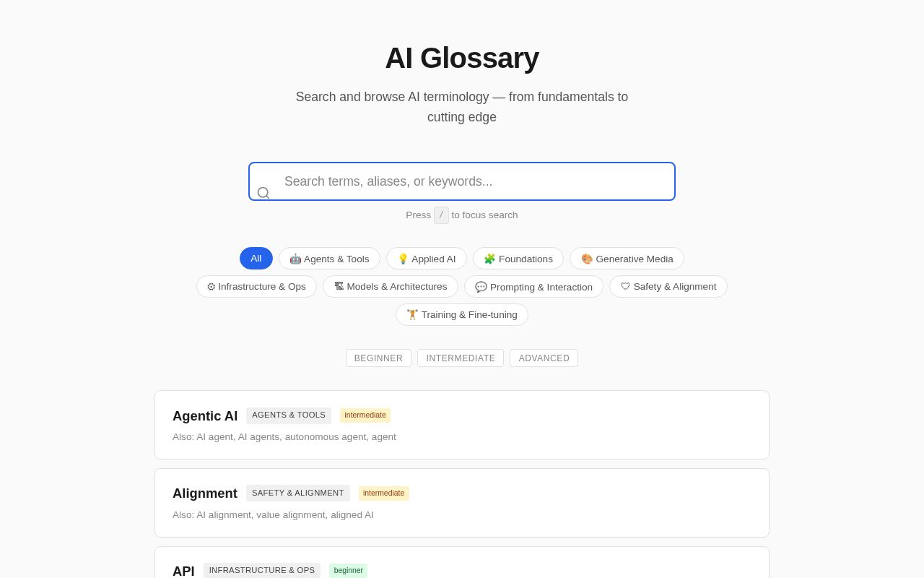
Task: Open the Agentic AI term card
Action: [x=462, y=425]
